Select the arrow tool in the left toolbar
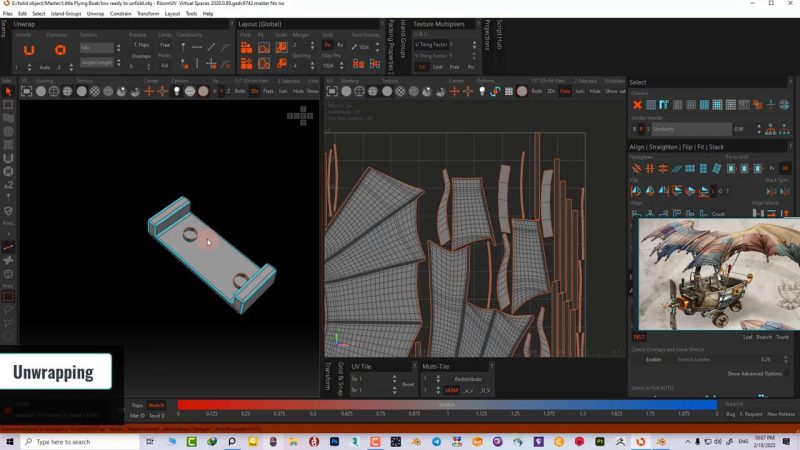The image size is (800, 450). [8, 91]
